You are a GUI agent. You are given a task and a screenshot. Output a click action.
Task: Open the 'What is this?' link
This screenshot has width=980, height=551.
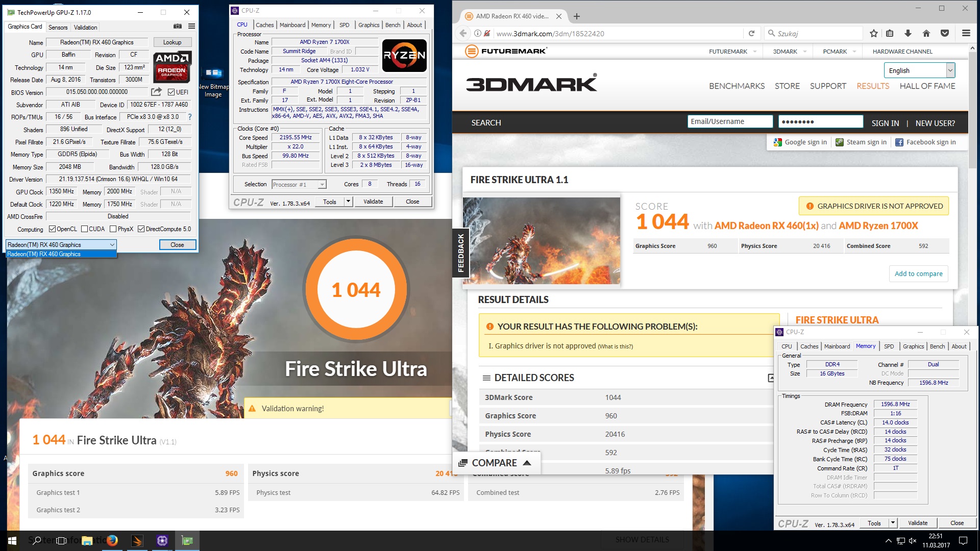[616, 346]
